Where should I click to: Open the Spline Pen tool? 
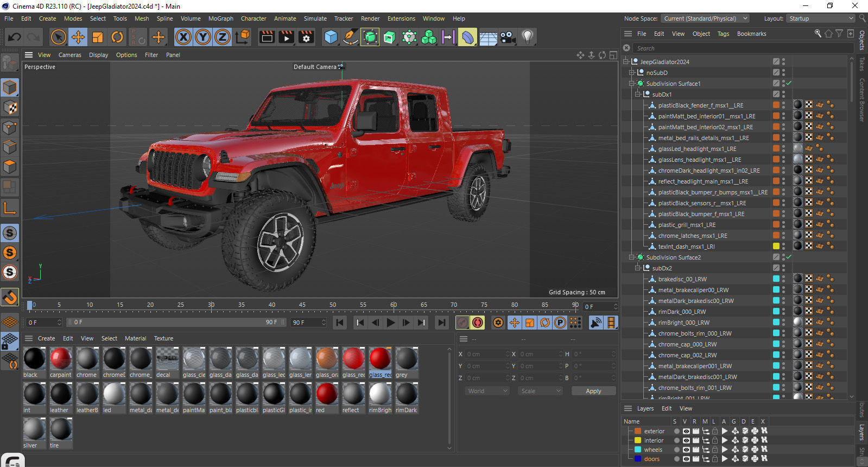point(351,37)
